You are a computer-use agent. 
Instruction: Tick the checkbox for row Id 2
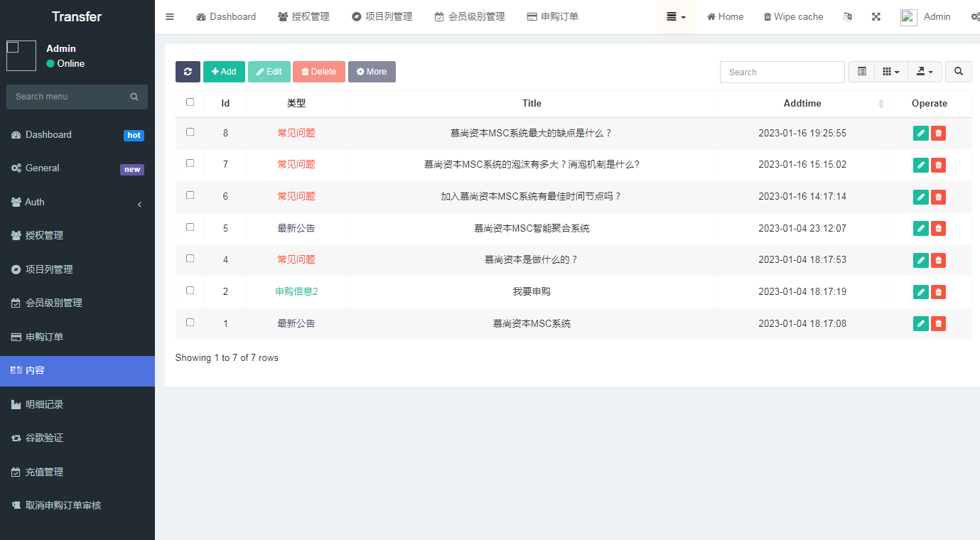click(190, 291)
